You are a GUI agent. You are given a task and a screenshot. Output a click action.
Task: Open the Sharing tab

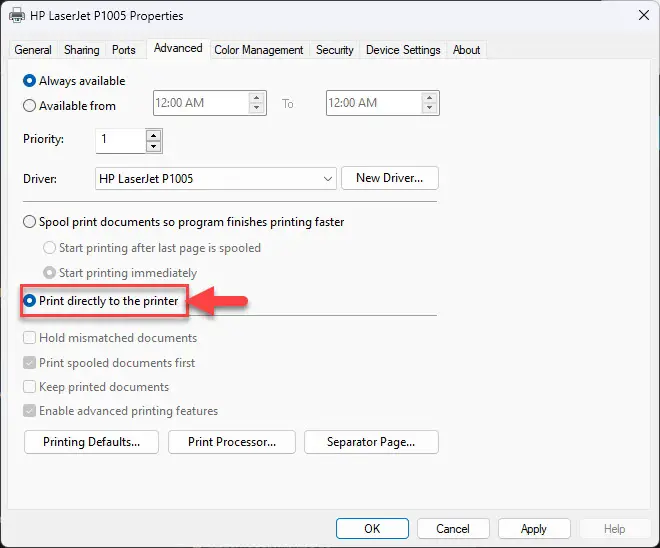coord(82,50)
